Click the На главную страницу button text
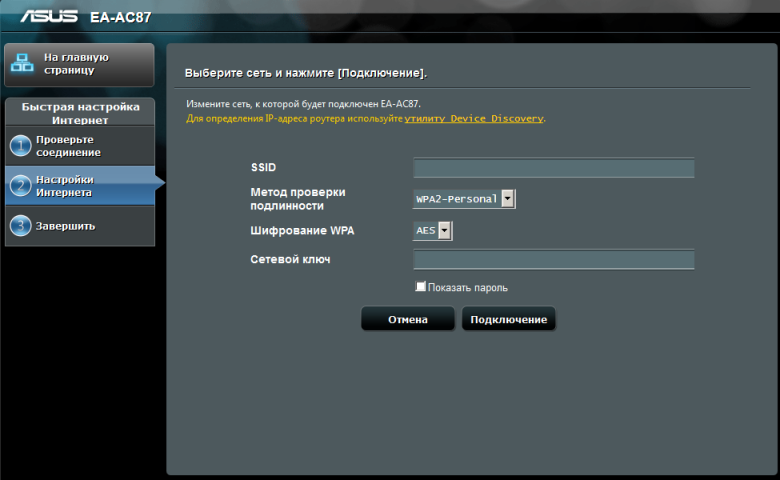This screenshot has height=480, width=780. pyautogui.click(x=76, y=64)
